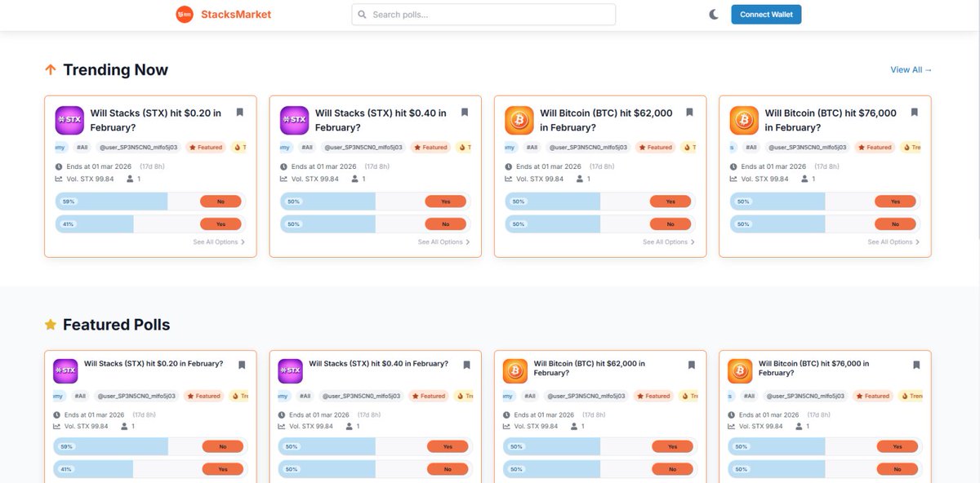
Task: Bookmark Trending BTC $62,000 poll
Action: (689, 113)
